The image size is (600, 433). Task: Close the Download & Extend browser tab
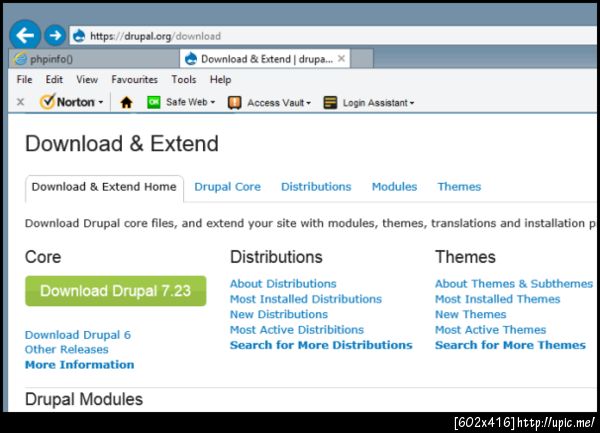(x=341, y=59)
